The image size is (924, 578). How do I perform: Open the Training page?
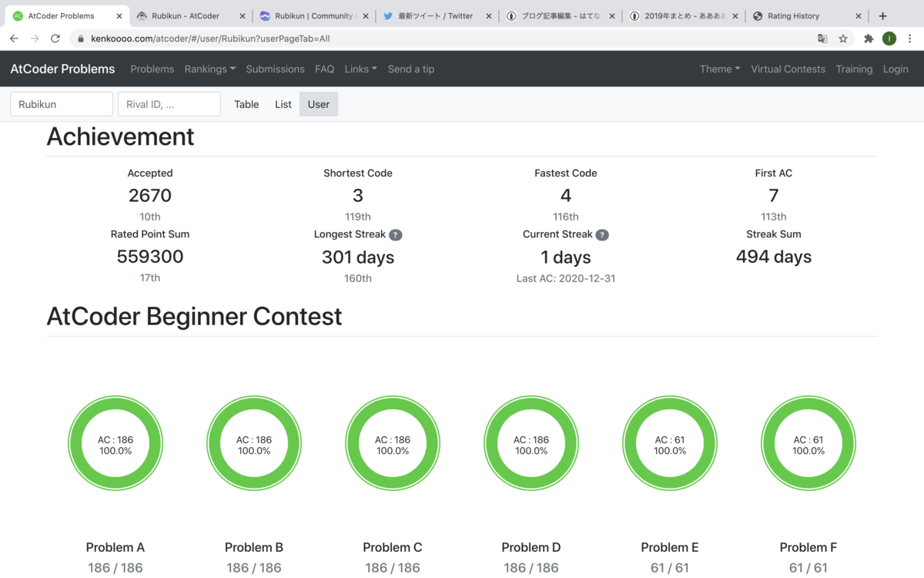pos(854,69)
